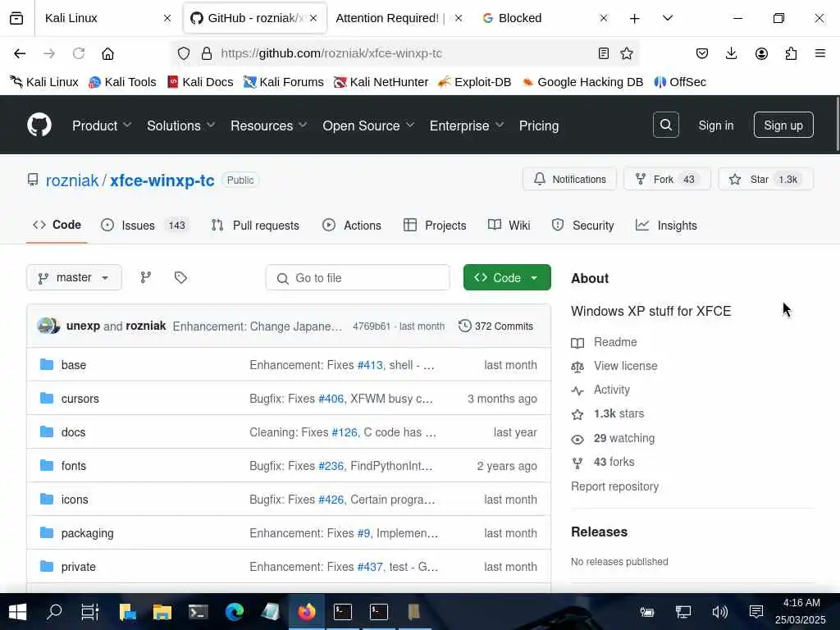Open the GitHub search magnifier button

666,125
